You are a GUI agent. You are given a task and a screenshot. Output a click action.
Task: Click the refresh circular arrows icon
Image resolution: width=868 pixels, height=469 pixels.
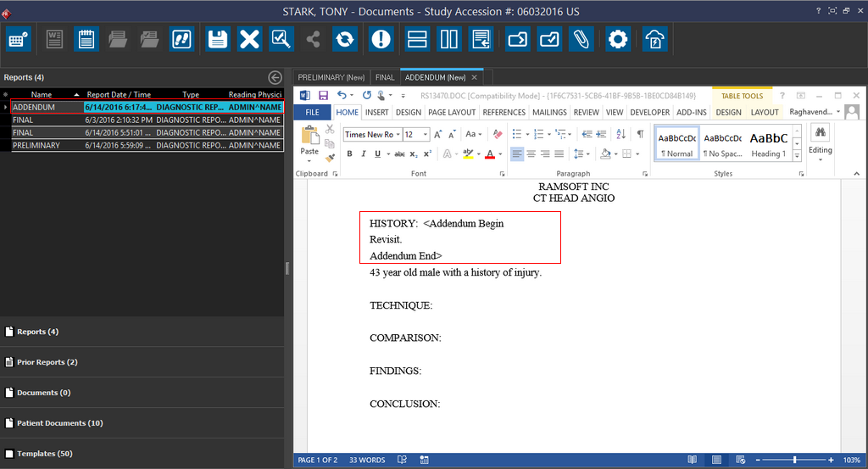pyautogui.click(x=344, y=39)
